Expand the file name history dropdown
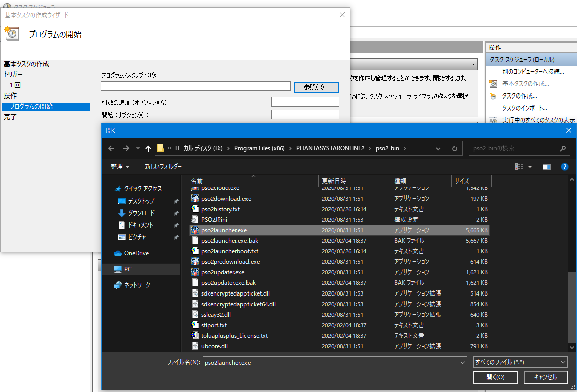The width and height of the screenshot is (577, 392). [463, 362]
